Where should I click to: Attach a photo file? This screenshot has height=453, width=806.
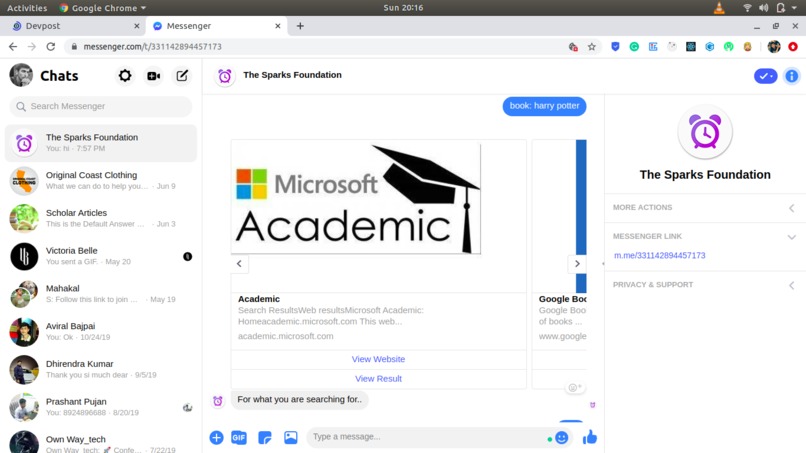[290, 438]
